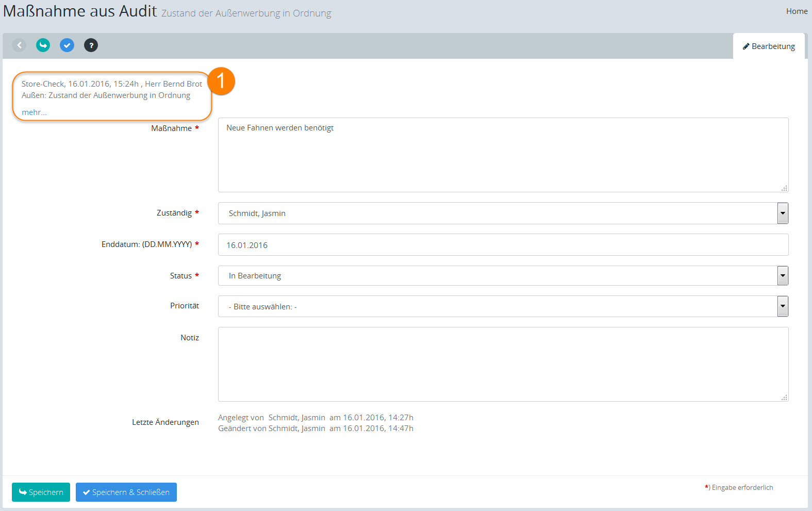
Task: Click inside the empty Notiz field
Action: point(503,364)
